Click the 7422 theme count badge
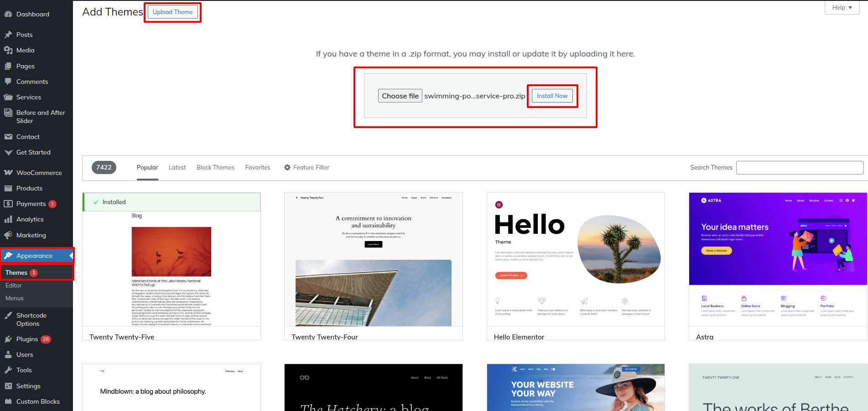 (104, 167)
